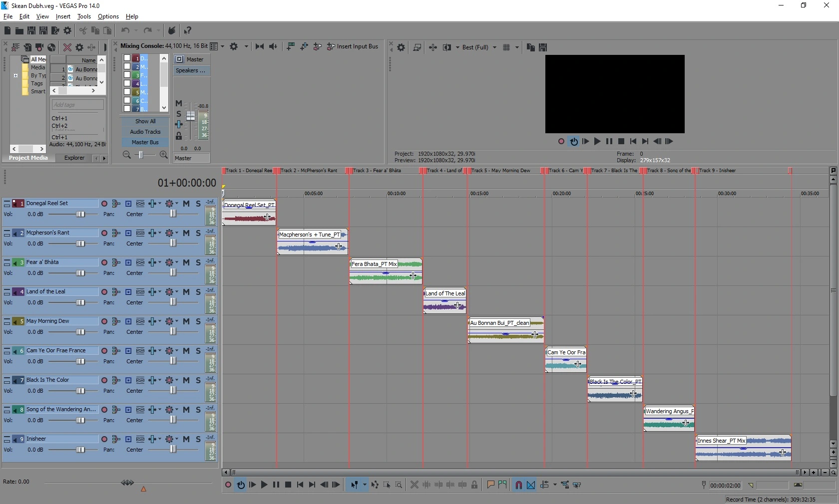Image resolution: width=839 pixels, height=504 pixels.
Task: Arm Fear a' Bhàta track for record
Action: tap(104, 262)
